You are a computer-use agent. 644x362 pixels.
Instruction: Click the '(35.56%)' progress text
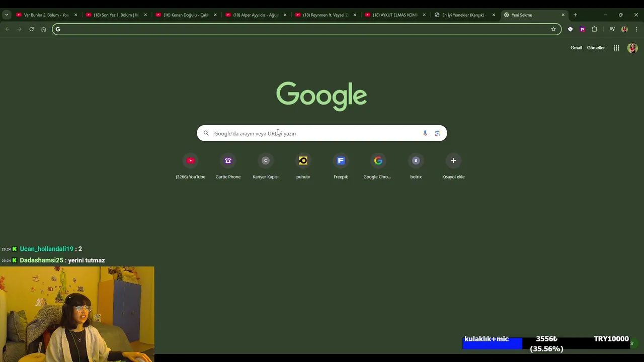click(x=546, y=348)
